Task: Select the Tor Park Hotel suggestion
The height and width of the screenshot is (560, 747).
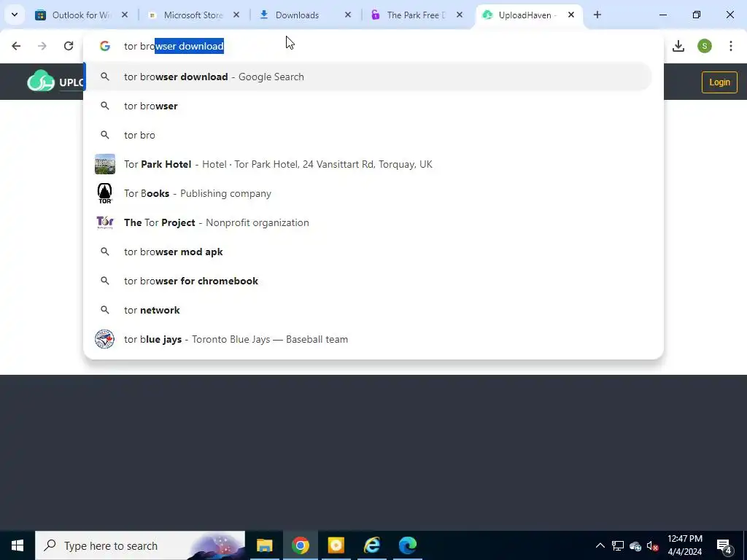Action: coord(368,164)
